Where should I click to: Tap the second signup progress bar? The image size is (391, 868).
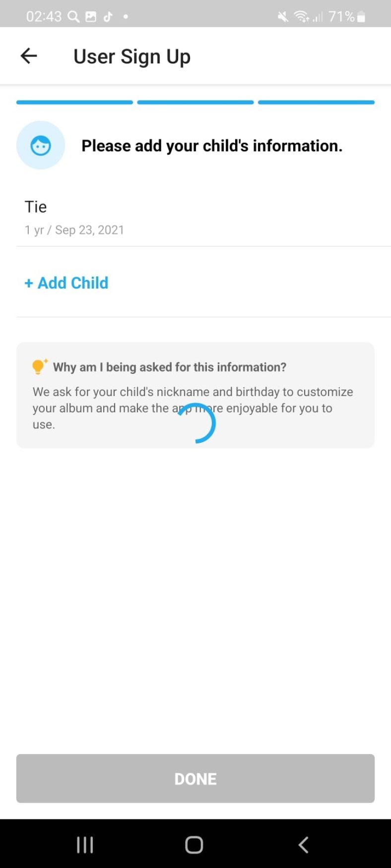(195, 102)
